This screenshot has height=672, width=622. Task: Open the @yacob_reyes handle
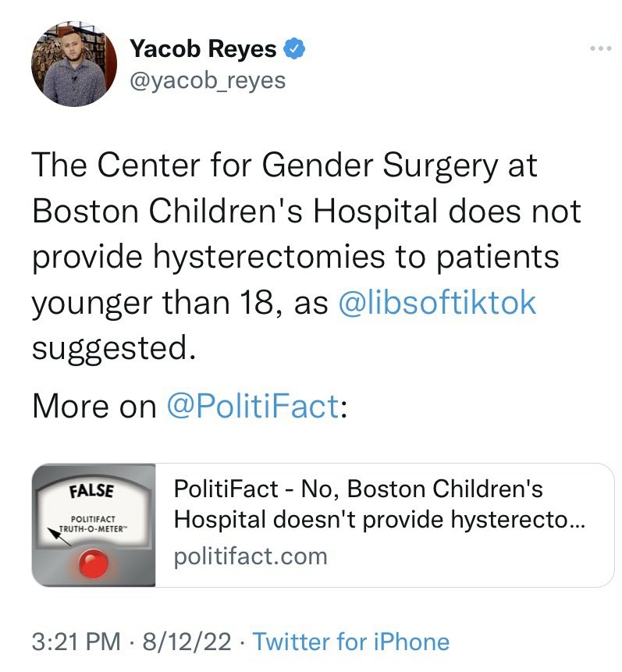208,80
